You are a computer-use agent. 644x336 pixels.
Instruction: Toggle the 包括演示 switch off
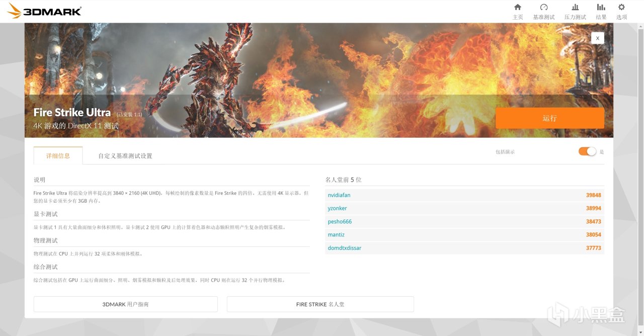pos(587,151)
